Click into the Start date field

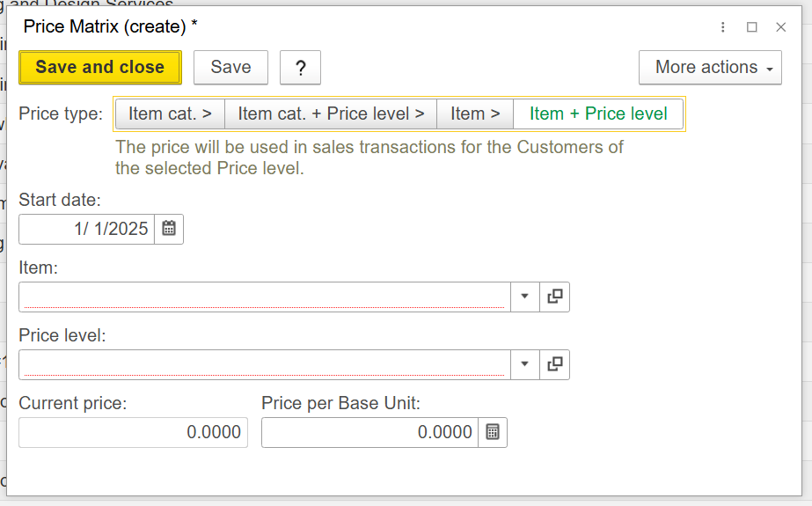click(x=87, y=229)
